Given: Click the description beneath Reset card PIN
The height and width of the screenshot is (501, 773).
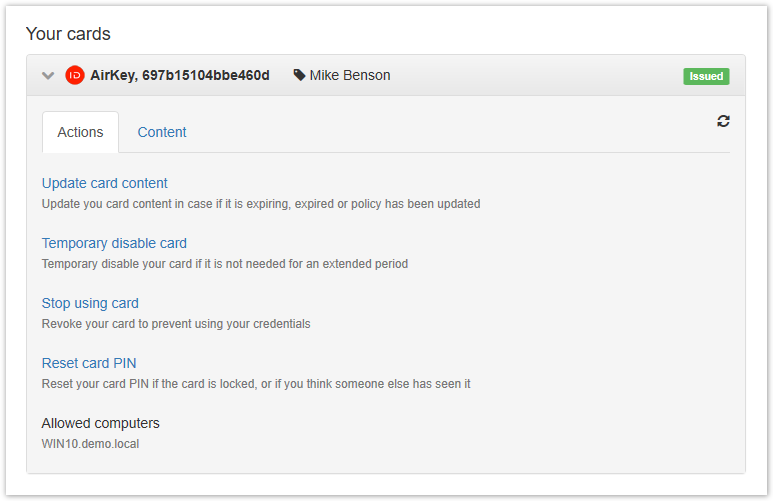Looking at the screenshot, I should click(255, 384).
